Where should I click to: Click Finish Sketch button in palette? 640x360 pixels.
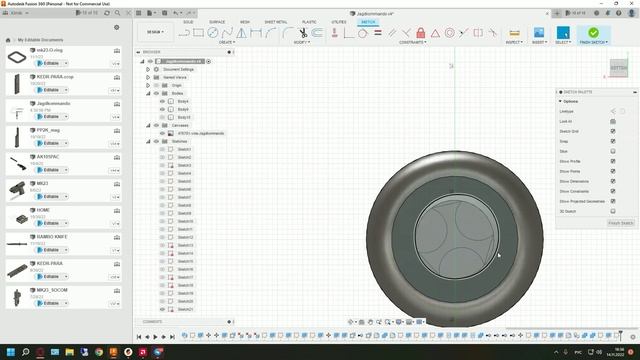620,223
